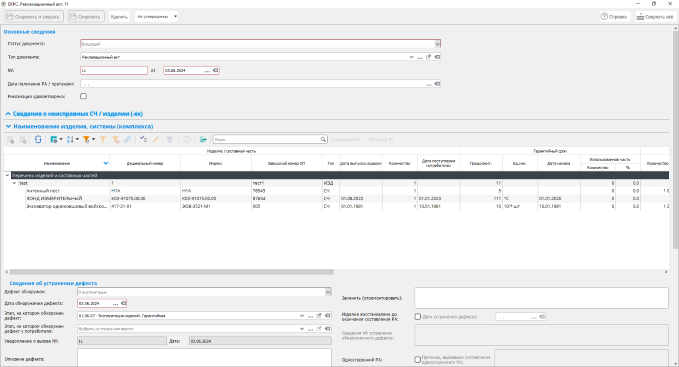Click the Наименование column filter chevron
The image size is (679, 367).
click(x=106, y=163)
